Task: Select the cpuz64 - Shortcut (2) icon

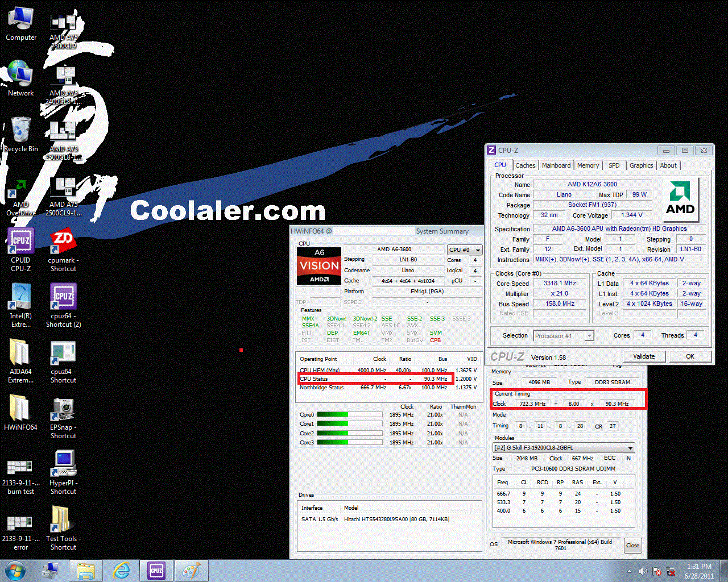Action: coord(63,306)
